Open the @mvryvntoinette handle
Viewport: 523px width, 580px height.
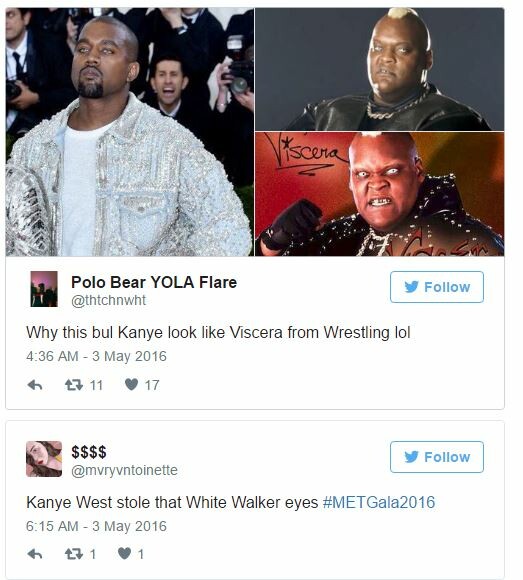point(124,470)
